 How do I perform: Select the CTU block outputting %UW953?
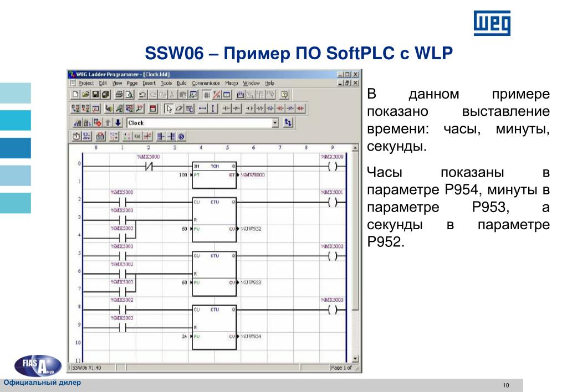point(214,274)
